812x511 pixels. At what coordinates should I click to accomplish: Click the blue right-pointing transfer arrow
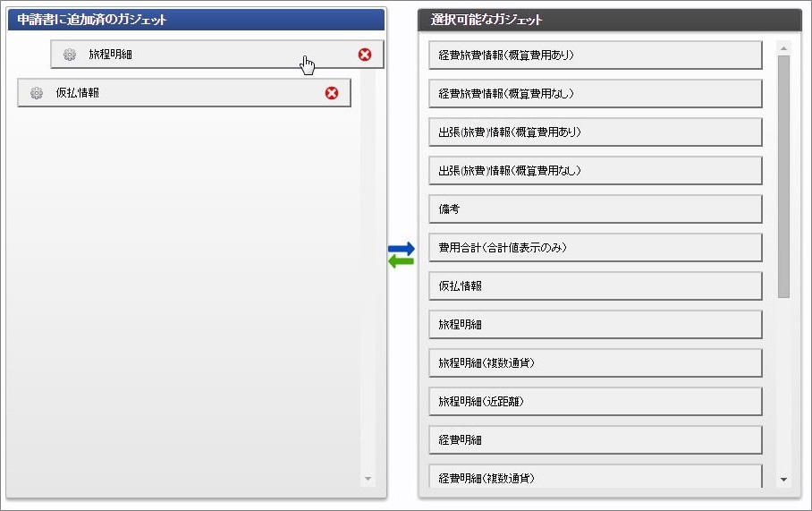pyautogui.click(x=402, y=248)
